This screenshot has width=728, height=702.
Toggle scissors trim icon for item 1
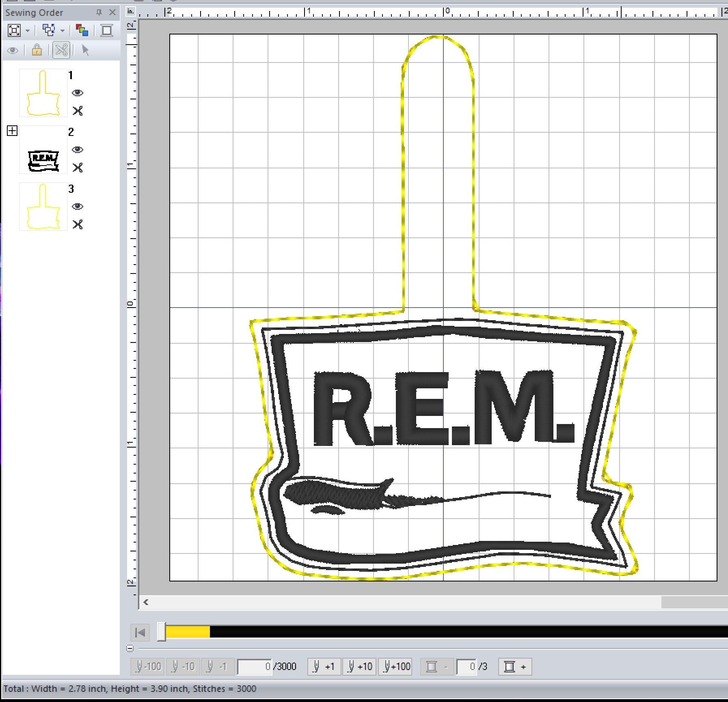click(x=78, y=111)
